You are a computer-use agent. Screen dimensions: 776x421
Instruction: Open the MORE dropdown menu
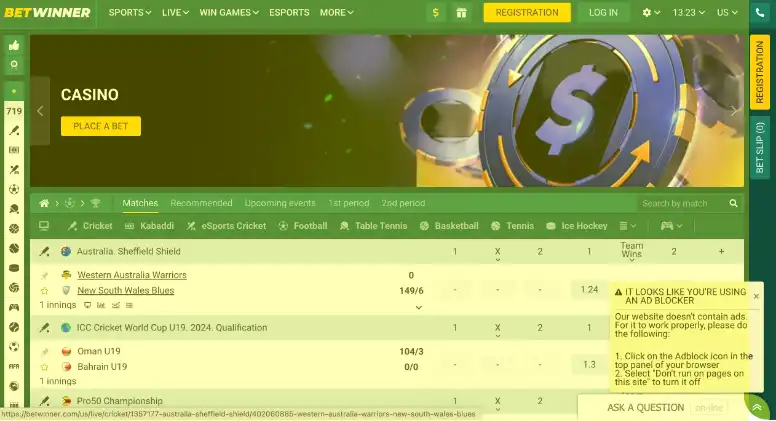point(337,12)
